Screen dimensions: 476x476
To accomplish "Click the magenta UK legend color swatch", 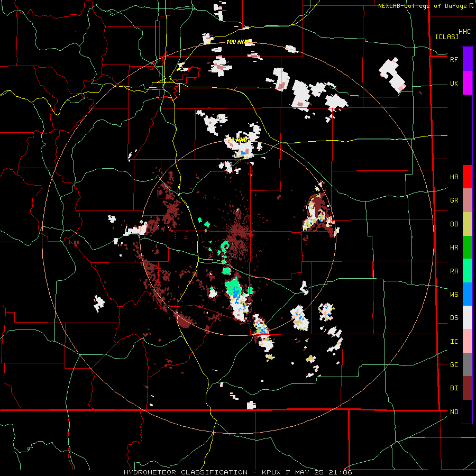I will 467,83.
